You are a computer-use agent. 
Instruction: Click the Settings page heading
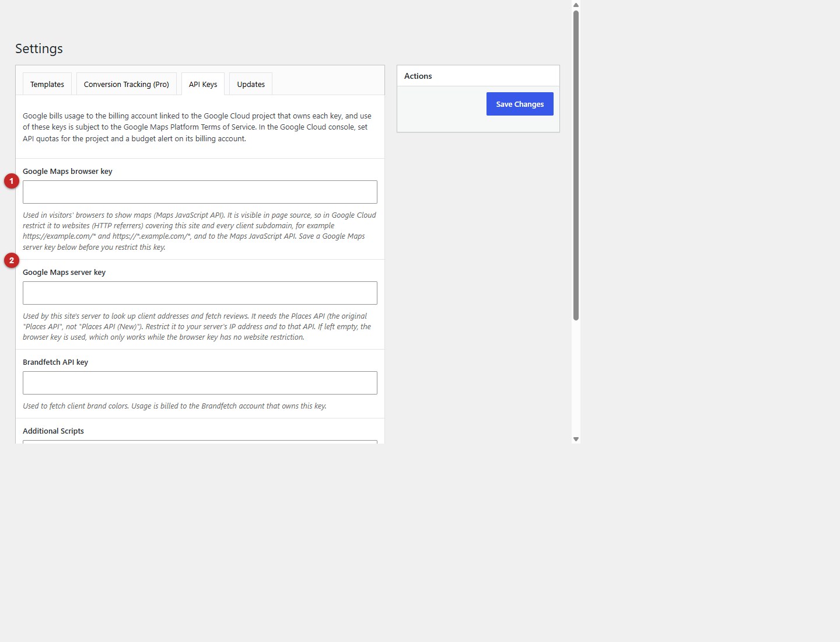point(39,48)
